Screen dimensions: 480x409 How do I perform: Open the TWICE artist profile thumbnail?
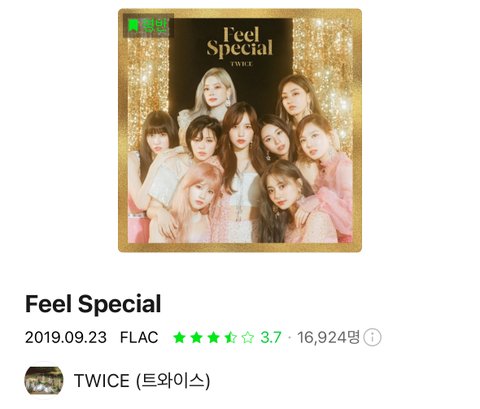(x=44, y=380)
